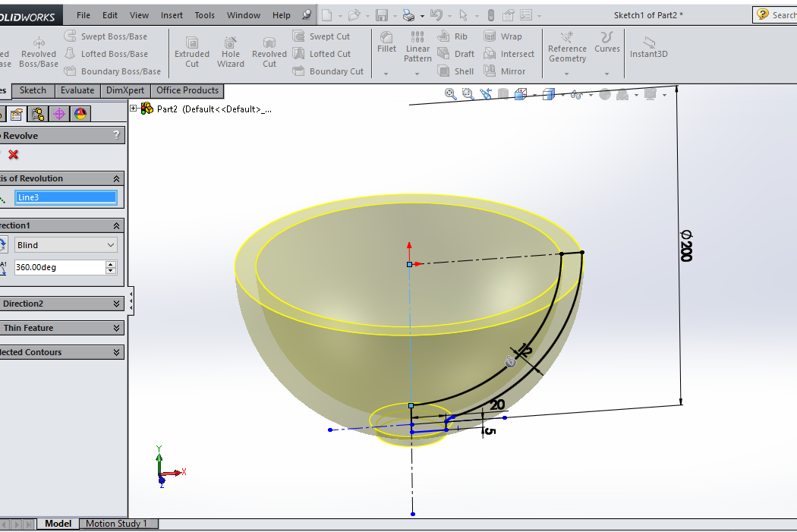Click the 360.00deg angle field

59,267
